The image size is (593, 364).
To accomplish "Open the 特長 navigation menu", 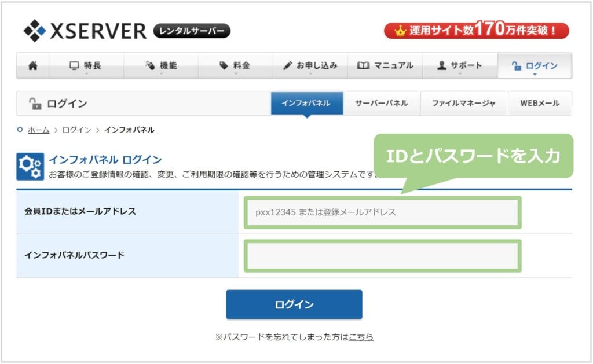I will [x=86, y=66].
